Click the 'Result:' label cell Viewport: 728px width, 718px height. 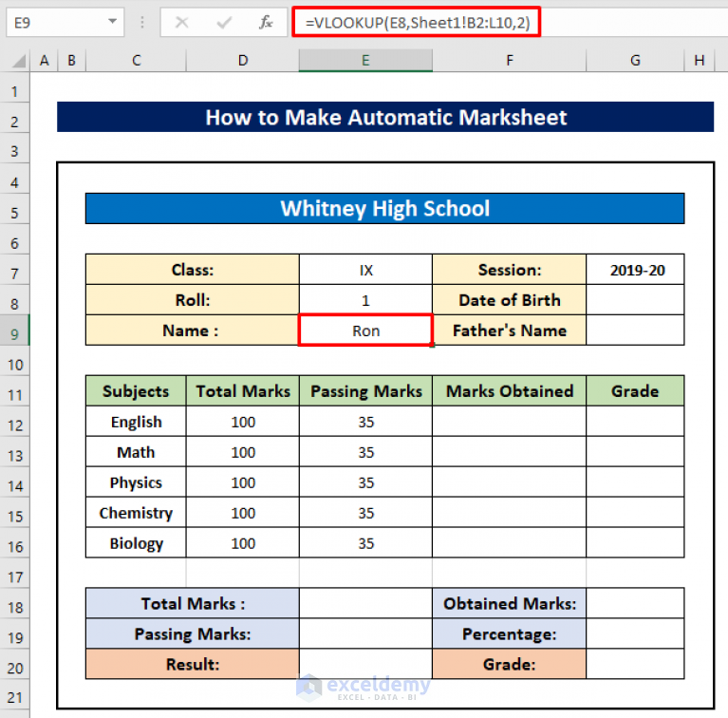click(x=193, y=664)
